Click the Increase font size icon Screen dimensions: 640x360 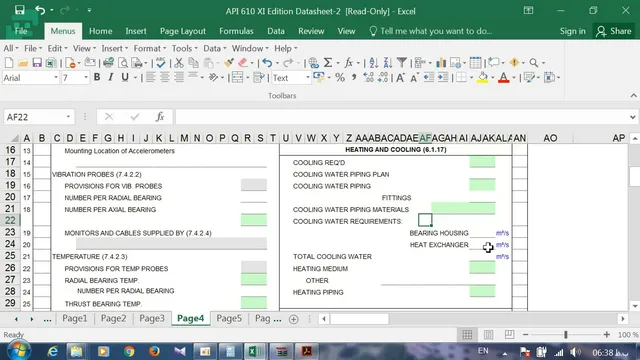click(x=400, y=78)
